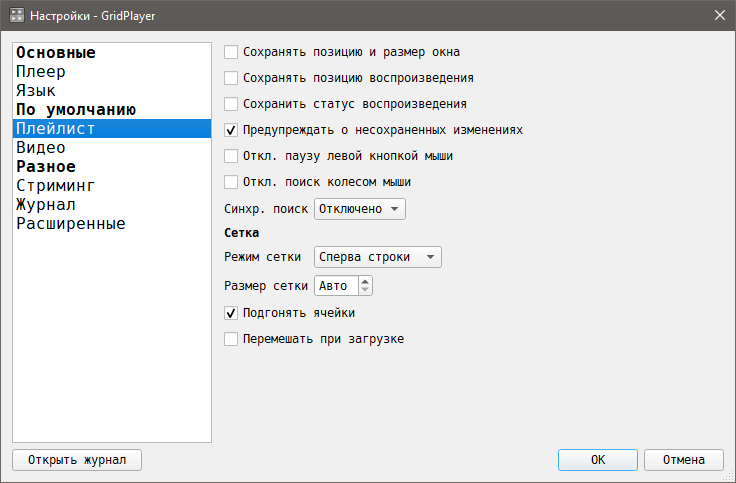Click the Сетка section label

[x=241, y=233]
